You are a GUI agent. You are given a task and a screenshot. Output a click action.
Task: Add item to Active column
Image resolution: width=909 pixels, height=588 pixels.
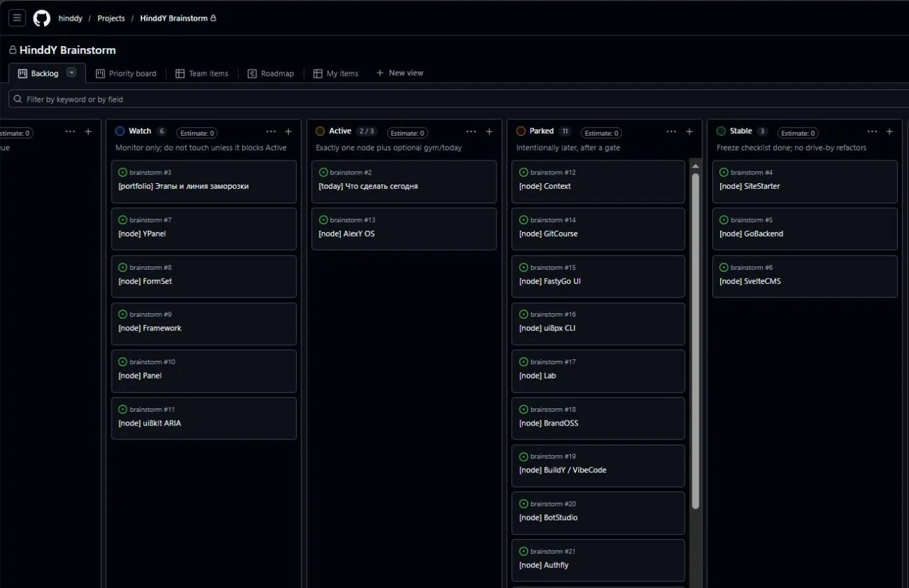(489, 131)
